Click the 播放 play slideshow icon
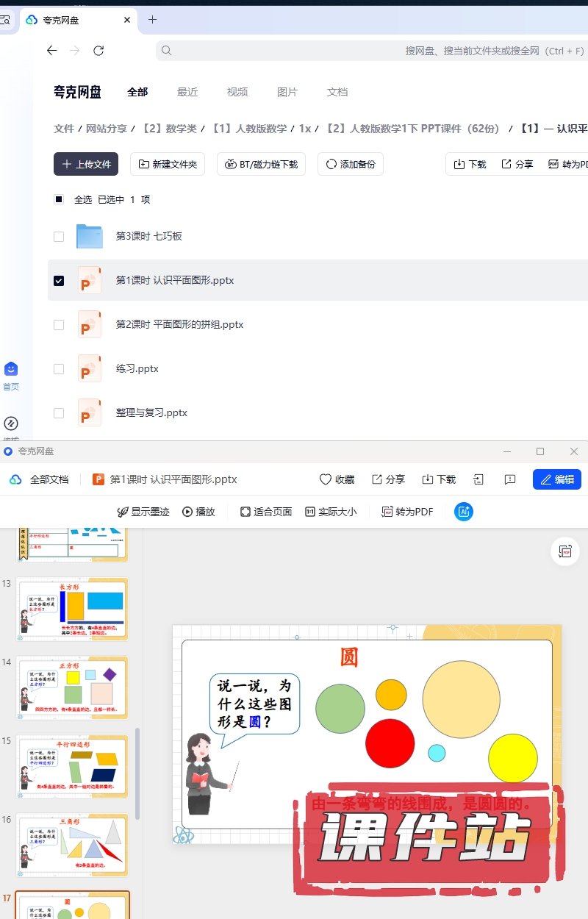Viewport: 588px width, 919px height. (x=188, y=512)
